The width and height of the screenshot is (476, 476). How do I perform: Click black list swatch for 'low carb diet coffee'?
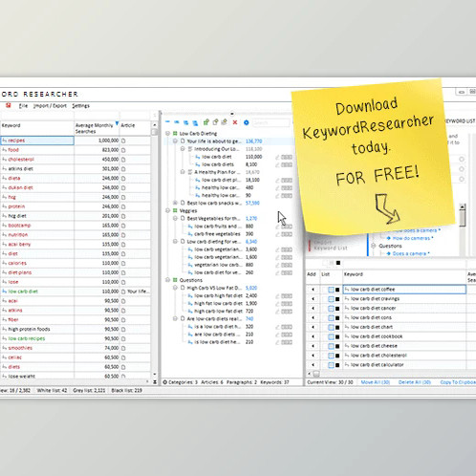click(337, 290)
